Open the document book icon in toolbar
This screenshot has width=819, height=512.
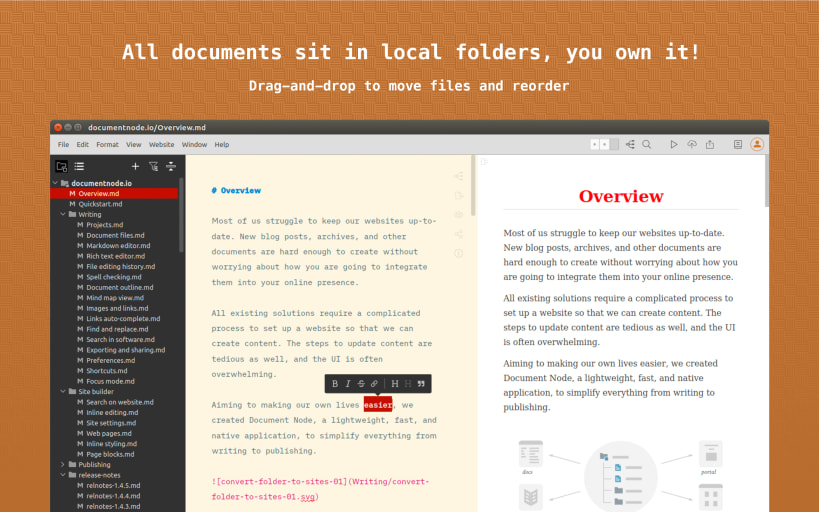[x=738, y=145]
